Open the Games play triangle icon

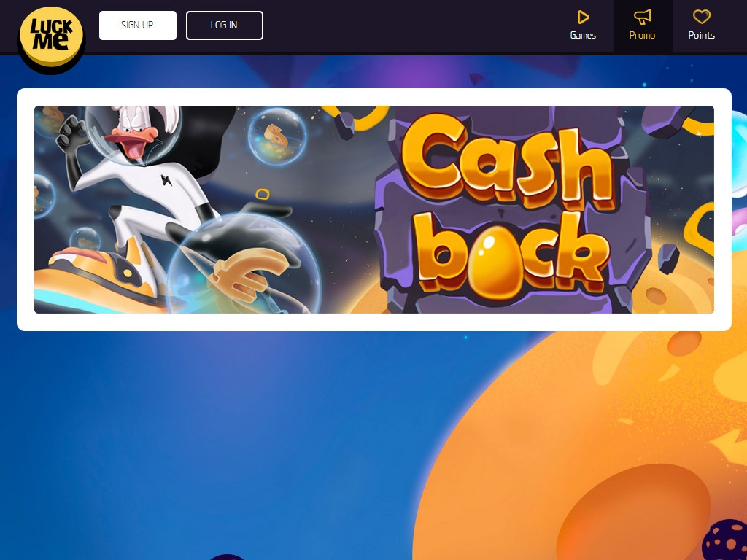pos(583,17)
